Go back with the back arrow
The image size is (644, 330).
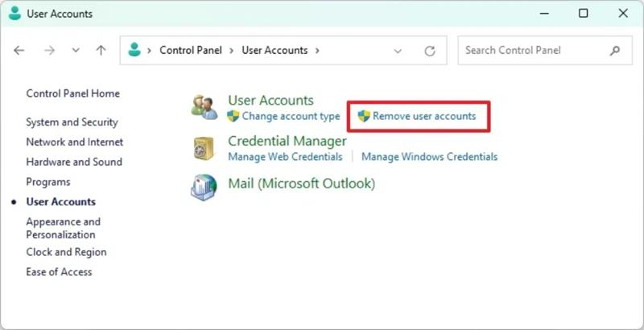(x=19, y=51)
